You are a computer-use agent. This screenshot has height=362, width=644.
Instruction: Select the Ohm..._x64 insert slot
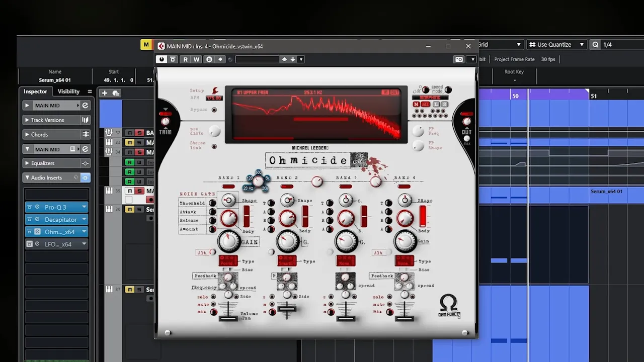57,232
